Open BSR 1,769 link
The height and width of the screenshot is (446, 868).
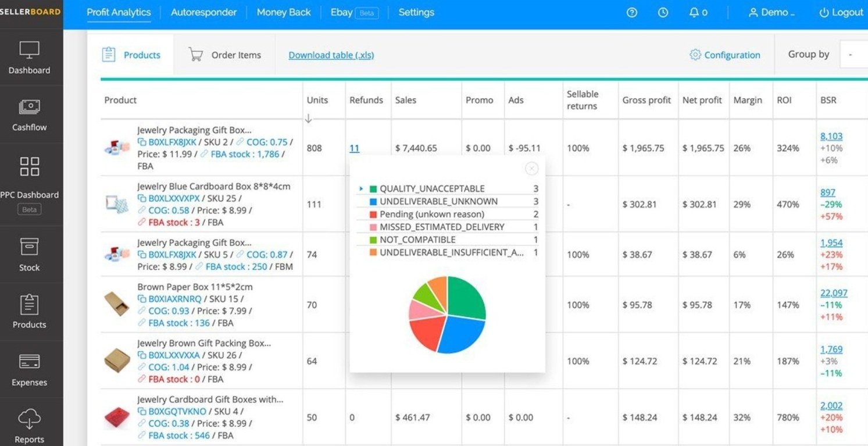click(x=831, y=349)
